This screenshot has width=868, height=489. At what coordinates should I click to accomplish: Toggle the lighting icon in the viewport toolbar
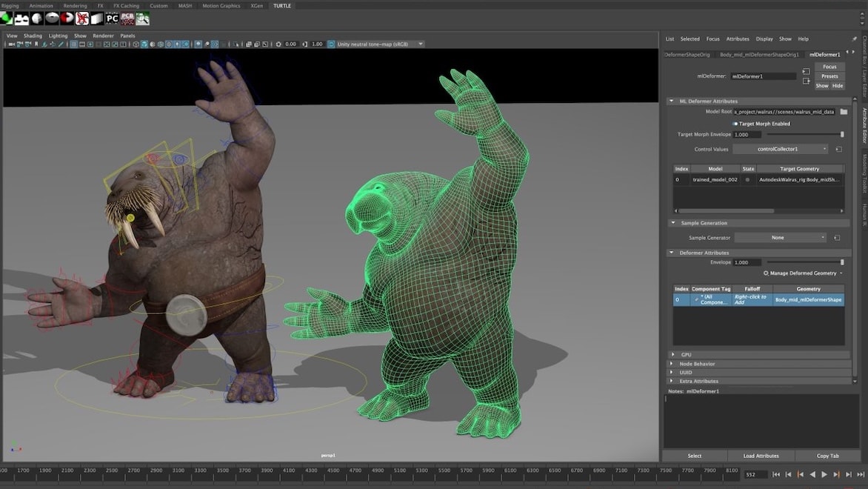(x=177, y=44)
